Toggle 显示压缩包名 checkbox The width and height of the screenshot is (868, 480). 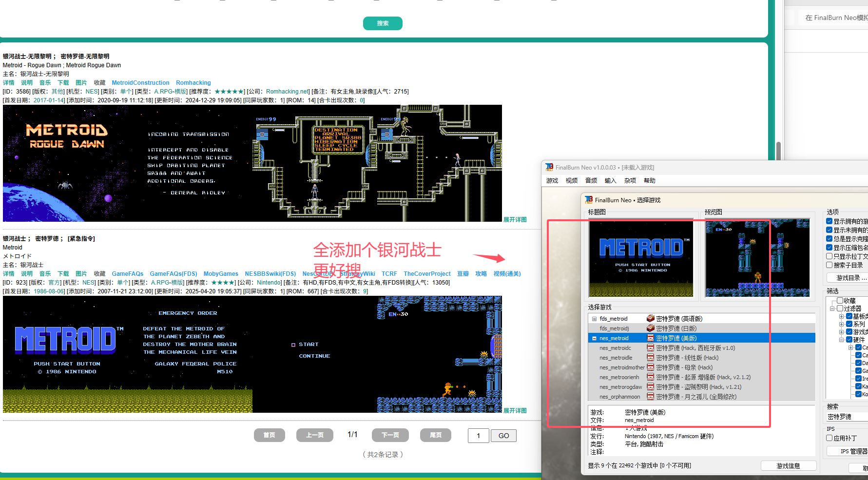tap(829, 248)
